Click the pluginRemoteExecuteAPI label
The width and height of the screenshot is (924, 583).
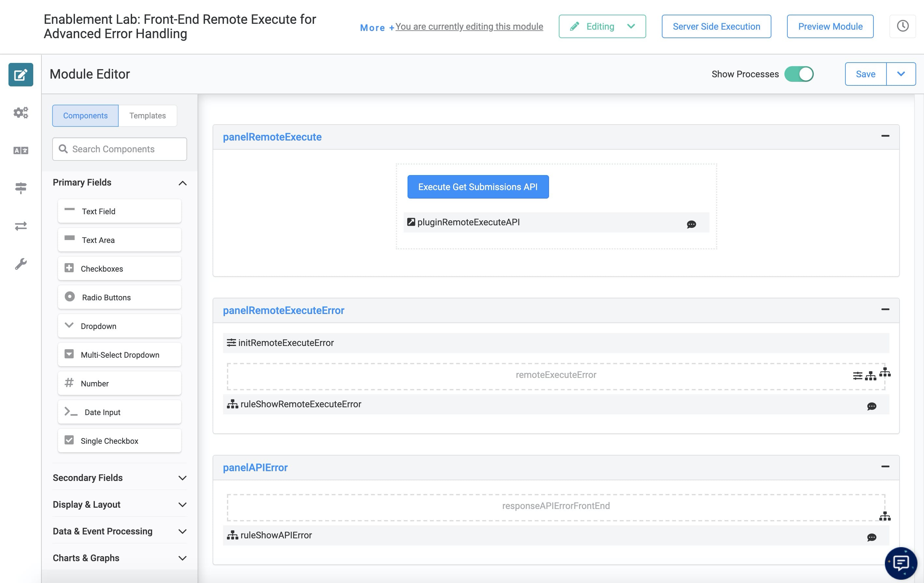(x=468, y=222)
